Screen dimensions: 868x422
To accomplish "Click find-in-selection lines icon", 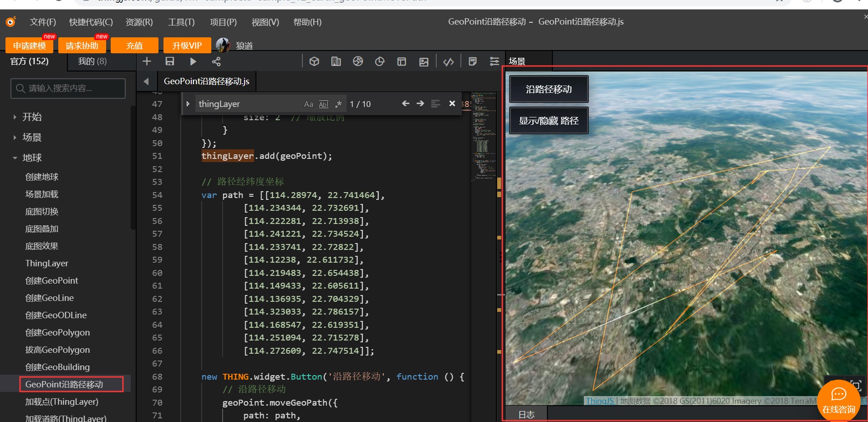I will [x=435, y=104].
